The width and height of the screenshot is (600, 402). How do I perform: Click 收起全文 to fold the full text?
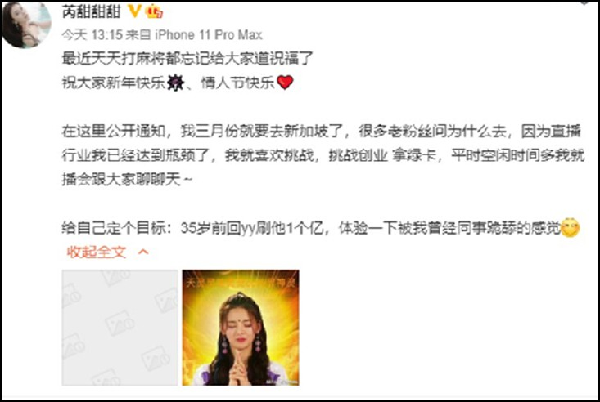pos(96,252)
